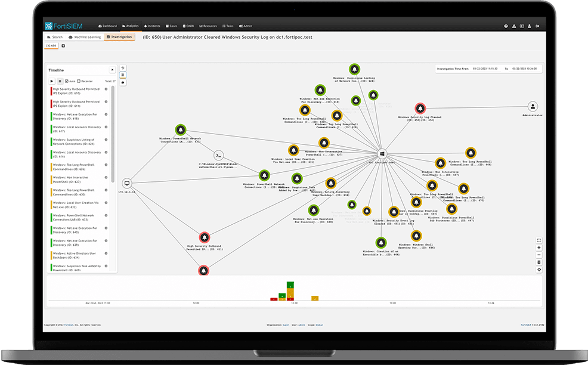The width and height of the screenshot is (588, 365).
Task: Click the fullscreen graph icon
Action: click(539, 240)
